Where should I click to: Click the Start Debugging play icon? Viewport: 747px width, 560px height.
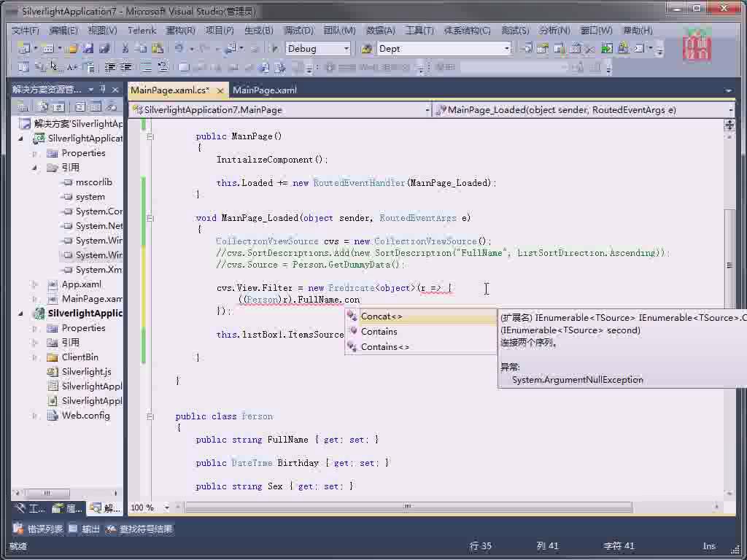(x=274, y=48)
